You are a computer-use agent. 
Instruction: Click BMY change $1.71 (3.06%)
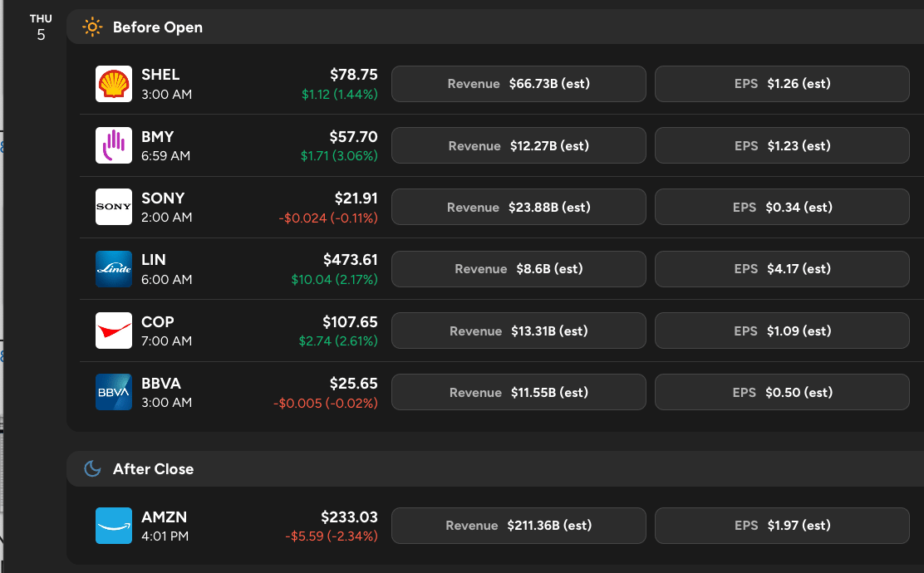tap(339, 156)
